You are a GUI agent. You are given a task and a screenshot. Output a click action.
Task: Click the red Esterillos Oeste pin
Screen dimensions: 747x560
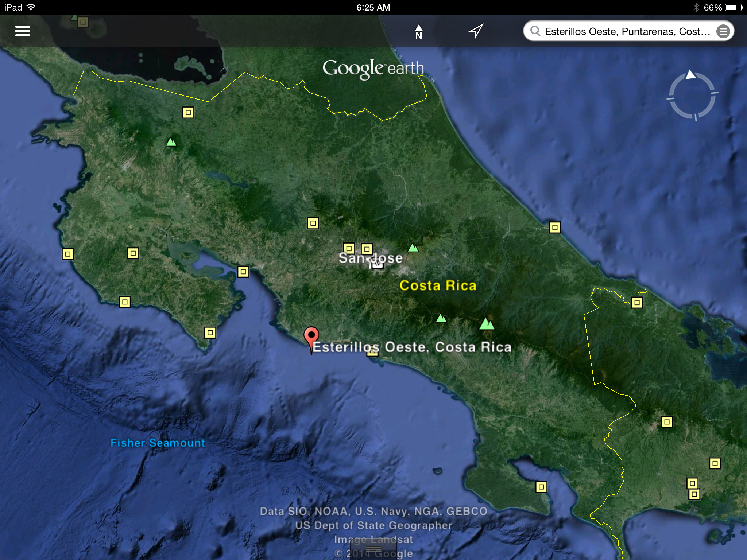[x=311, y=335]
